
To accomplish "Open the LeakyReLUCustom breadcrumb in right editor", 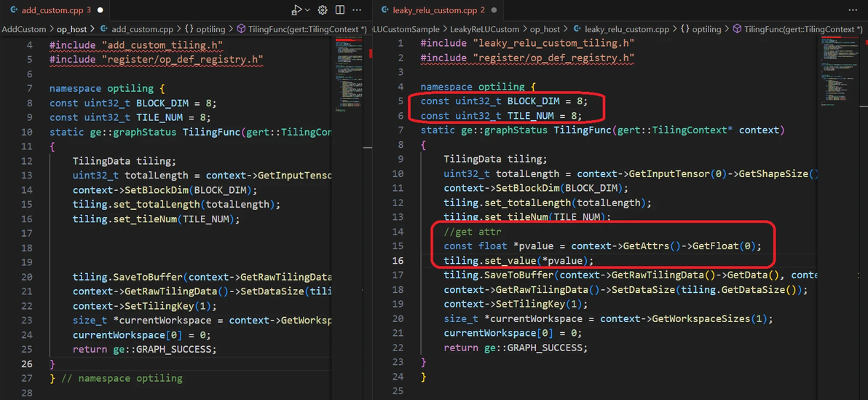I will (485, 29).
